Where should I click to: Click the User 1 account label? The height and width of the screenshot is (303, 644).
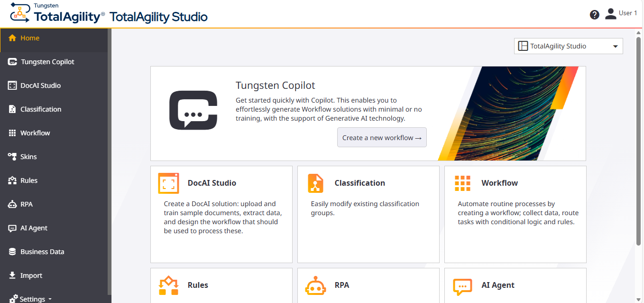click(628, 13)
